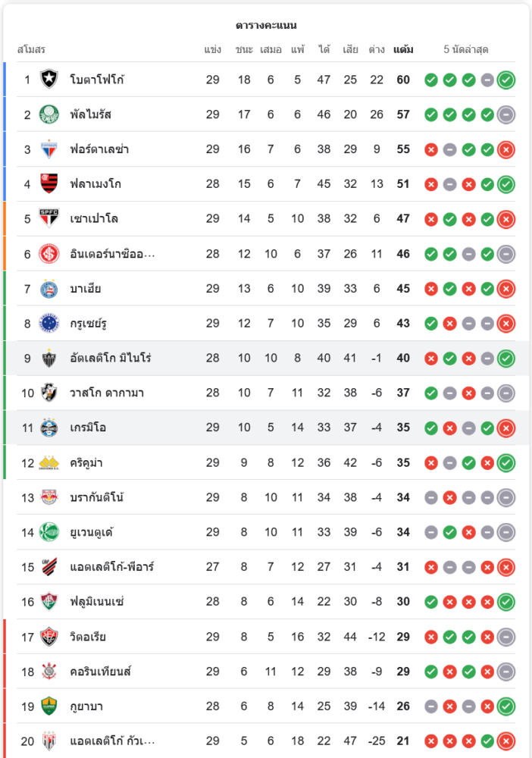The image size is (532, 758).
Task: Click the Cuiabá yellow-green crest
Action: point(49,706)
